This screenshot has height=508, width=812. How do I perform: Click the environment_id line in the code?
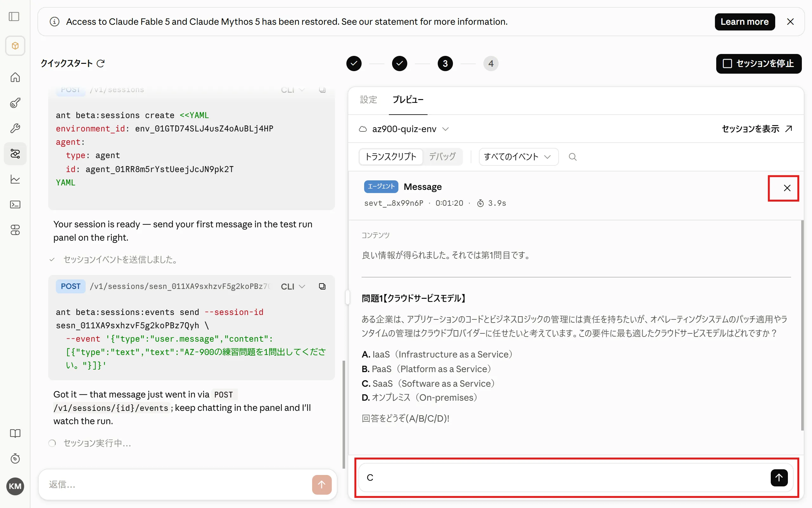point(164,129)
